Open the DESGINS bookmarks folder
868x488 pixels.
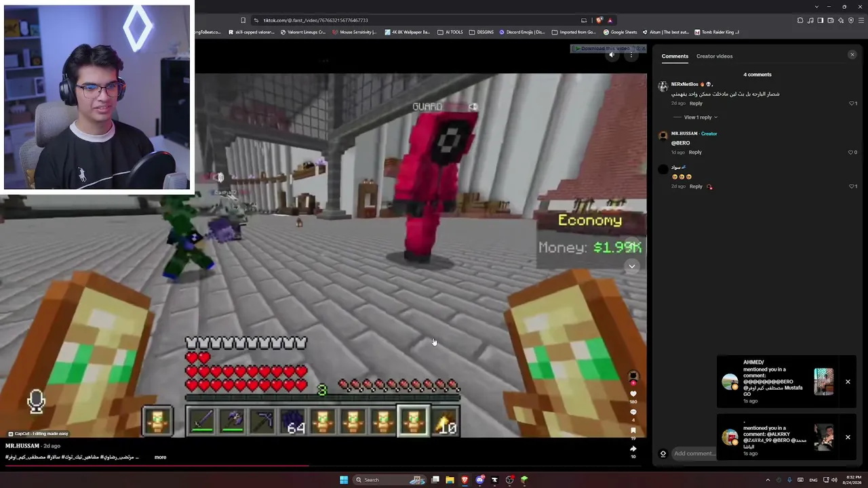point(481,32)
